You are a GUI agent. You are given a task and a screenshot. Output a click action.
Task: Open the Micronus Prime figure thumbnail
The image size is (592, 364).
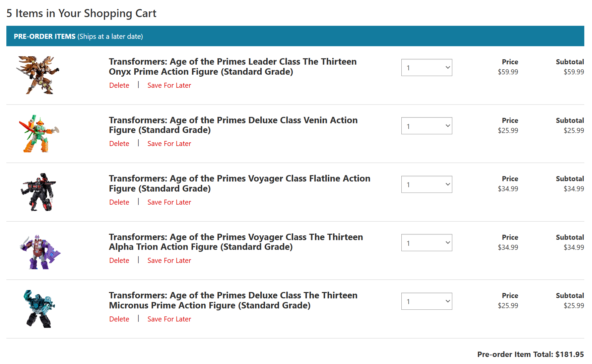tap(39, 309)
